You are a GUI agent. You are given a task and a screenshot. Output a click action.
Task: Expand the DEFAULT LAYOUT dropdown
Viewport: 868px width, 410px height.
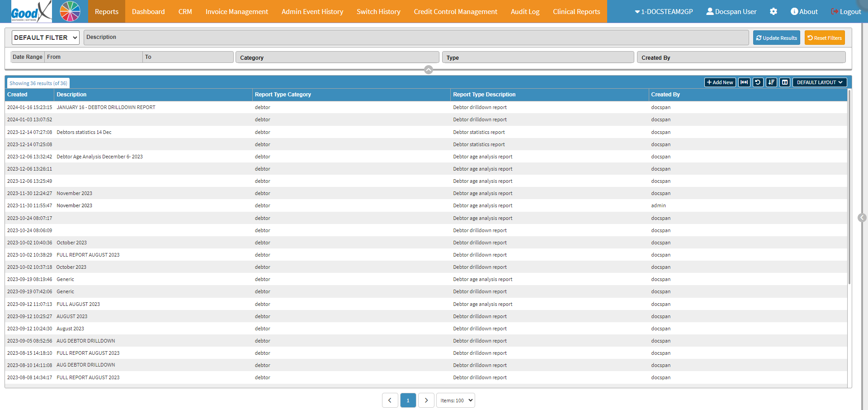click(x=819, y=82)
